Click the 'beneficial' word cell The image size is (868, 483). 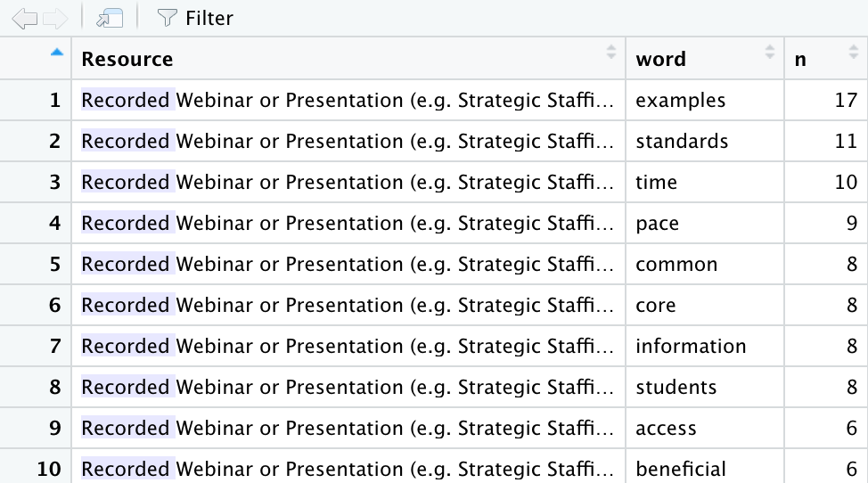tap(705, 469)
